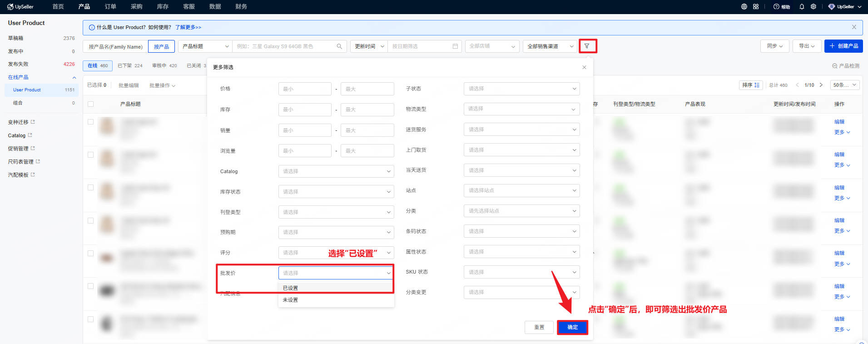The height and width of the screenshot is (344, 868).
Task: Expand the 库存状态 filter dropdown
Action: (x=336, y=192)
